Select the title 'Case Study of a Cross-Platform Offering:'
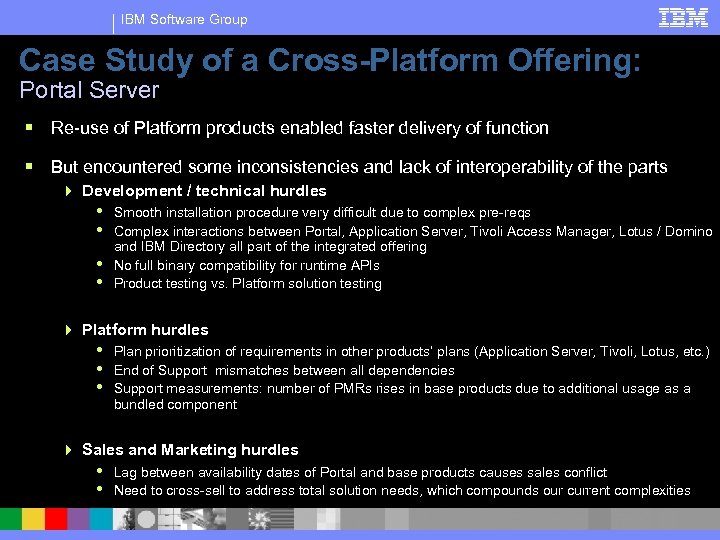 point(330,60)
